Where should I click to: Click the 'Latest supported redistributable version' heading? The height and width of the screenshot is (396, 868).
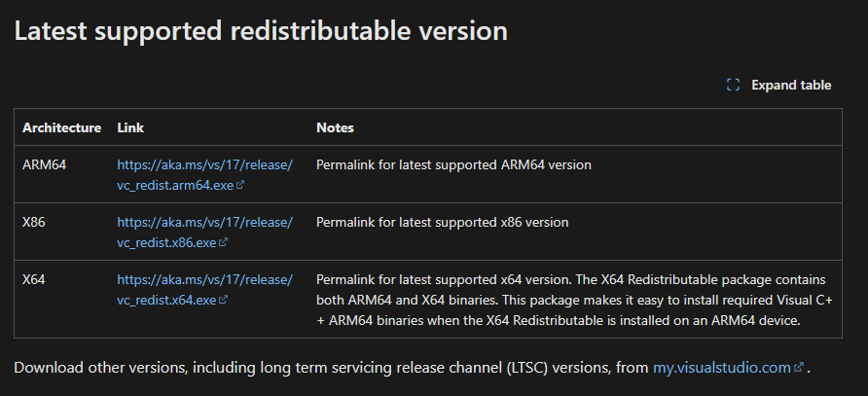click(261, 30)
